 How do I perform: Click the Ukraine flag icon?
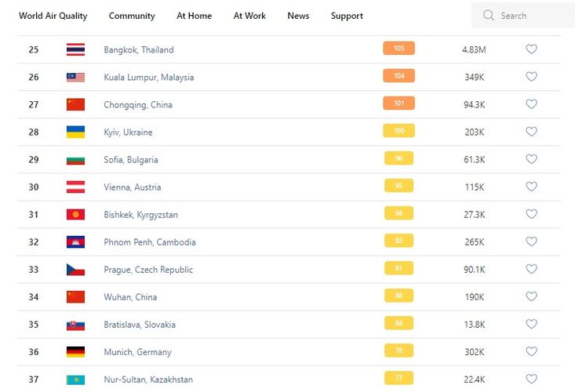75,132
